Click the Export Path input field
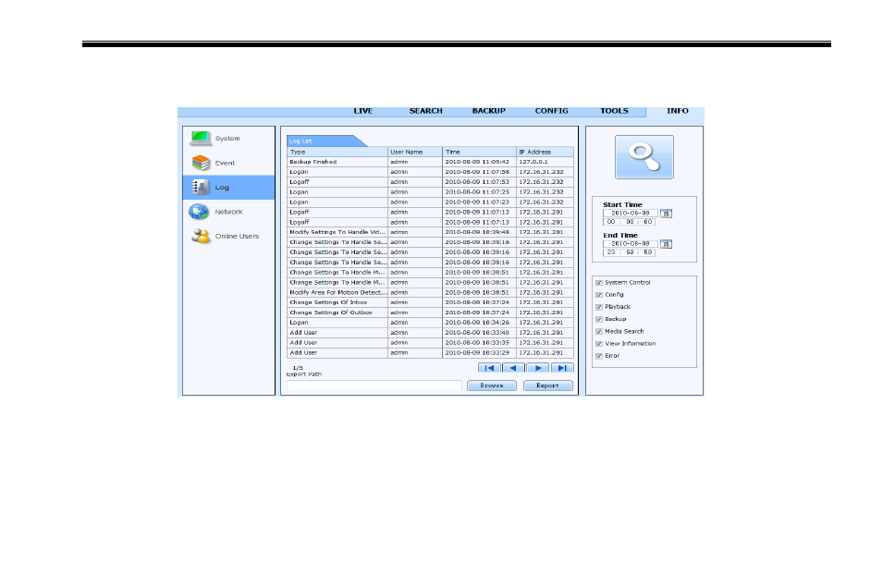 (374, 386)
